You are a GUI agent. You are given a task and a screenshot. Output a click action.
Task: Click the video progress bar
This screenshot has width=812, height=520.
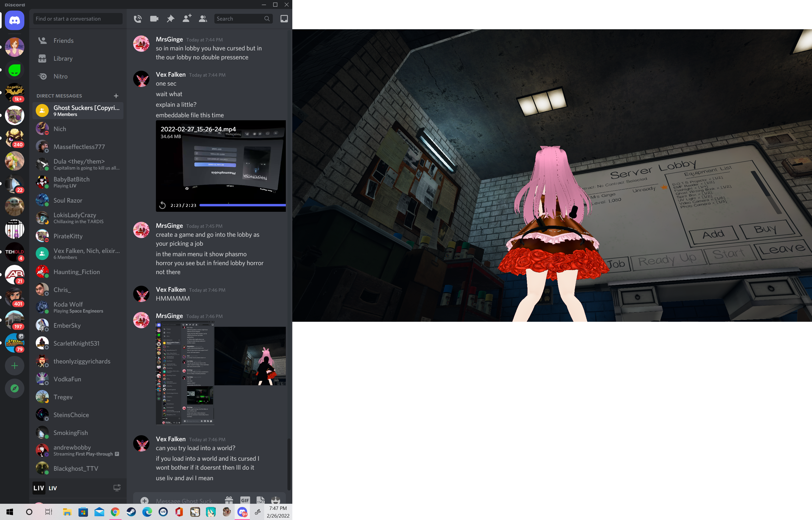click(242, 205)
